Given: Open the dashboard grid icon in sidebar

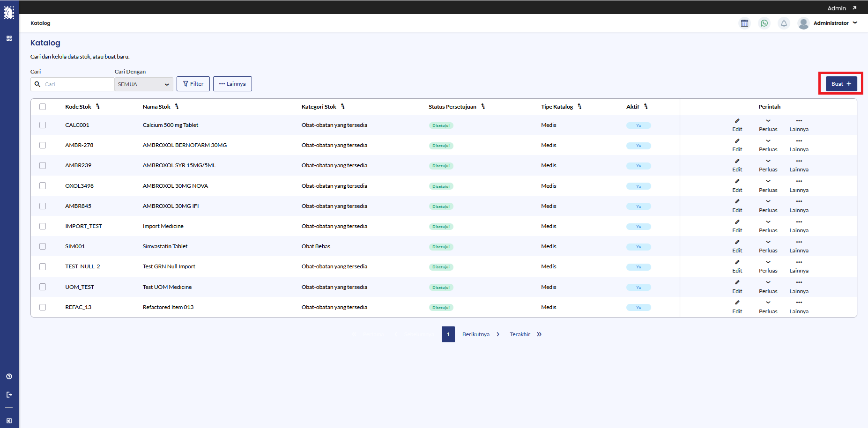Looking at the screenshot, I should coord(9,38).
